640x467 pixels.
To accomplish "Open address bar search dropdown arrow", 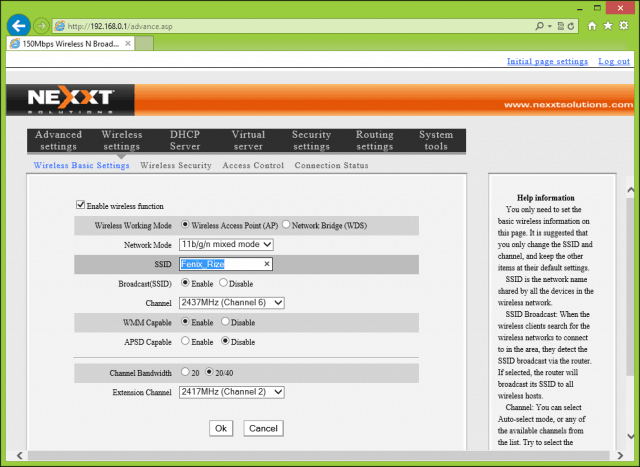I will (549, 26).
